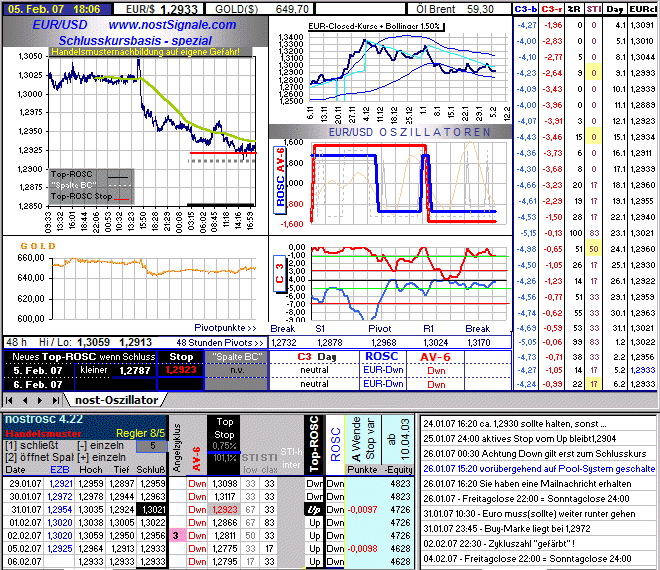
Task: Open the Pivotpunkte >> link
Action: (225, 328)
